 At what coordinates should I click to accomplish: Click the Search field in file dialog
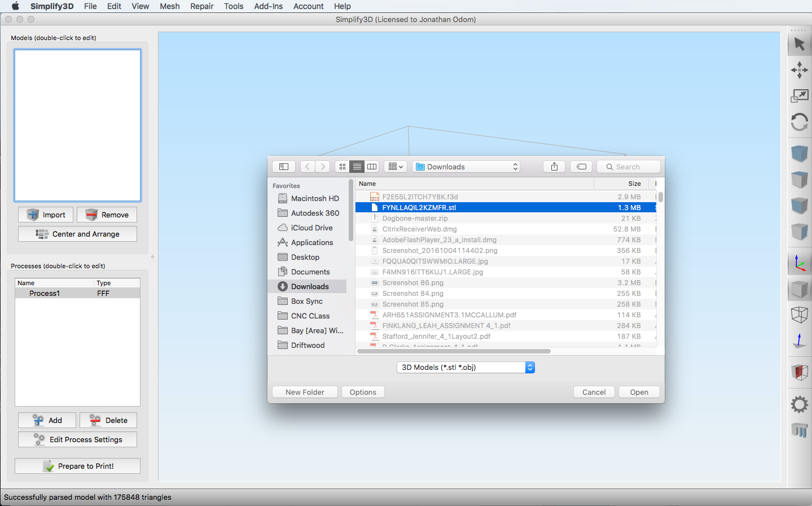(629, 167)
